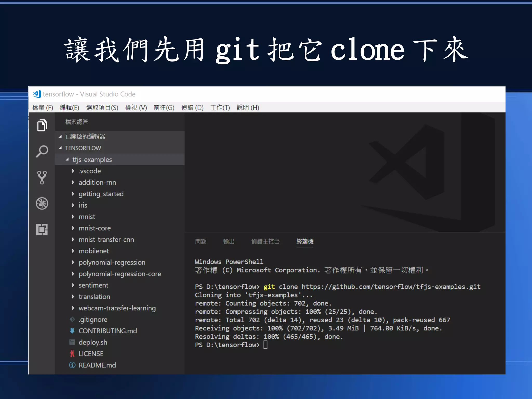Collapse the TENSORFLOW root section
The image size is (532, 399).
click(x=60, y=148)
